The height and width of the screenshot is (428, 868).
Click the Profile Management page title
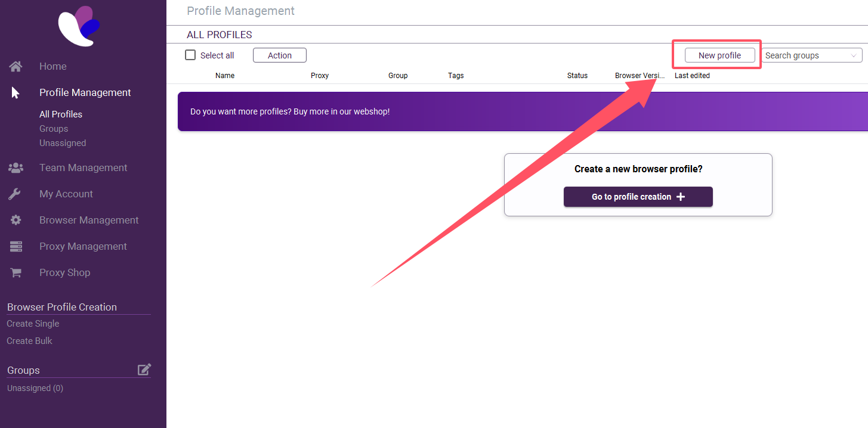[241, 11]
